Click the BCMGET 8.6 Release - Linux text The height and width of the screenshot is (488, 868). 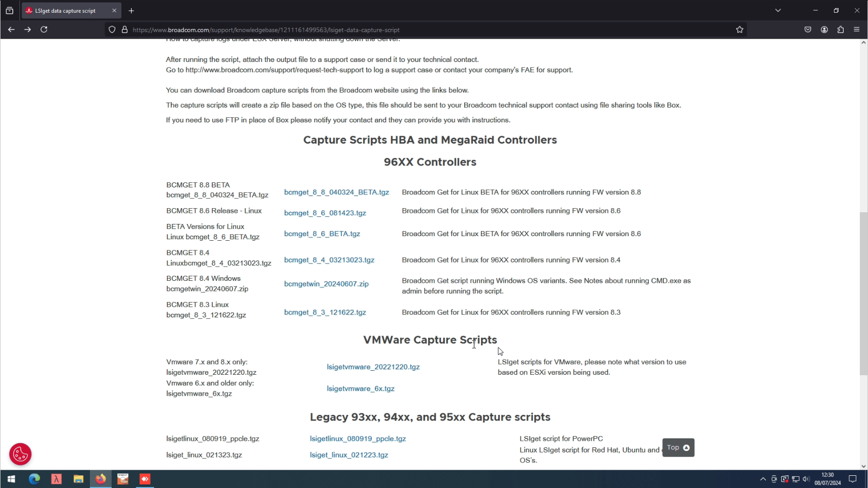[x=214, y=211]
